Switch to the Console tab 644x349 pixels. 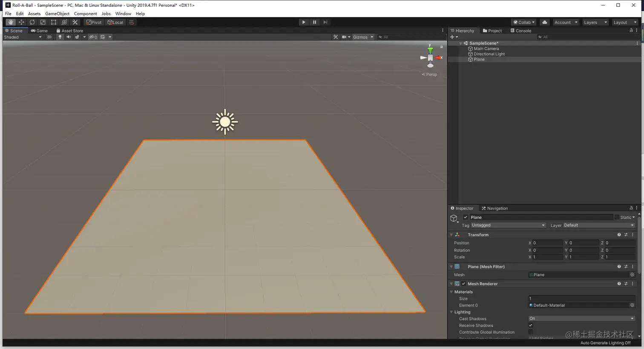click(521, 31)
